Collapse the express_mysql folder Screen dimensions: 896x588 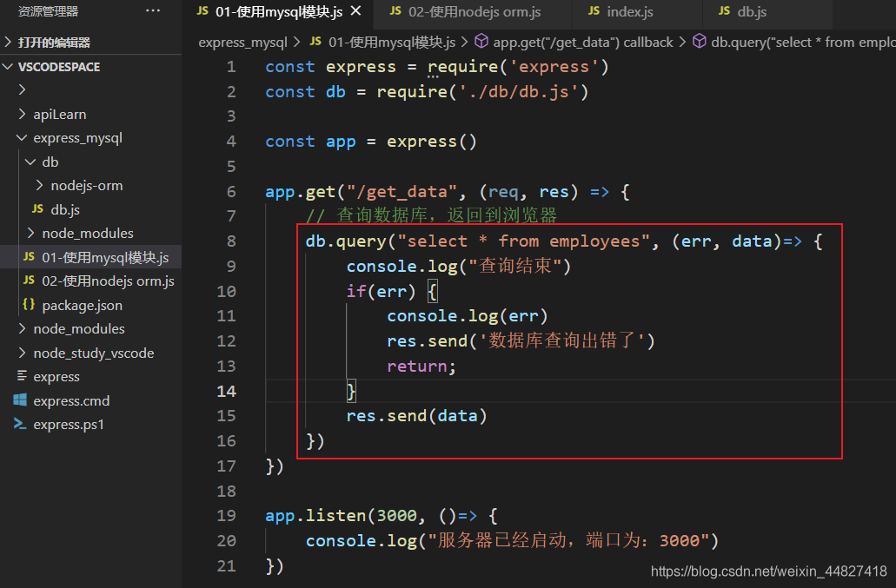point(77,138)
